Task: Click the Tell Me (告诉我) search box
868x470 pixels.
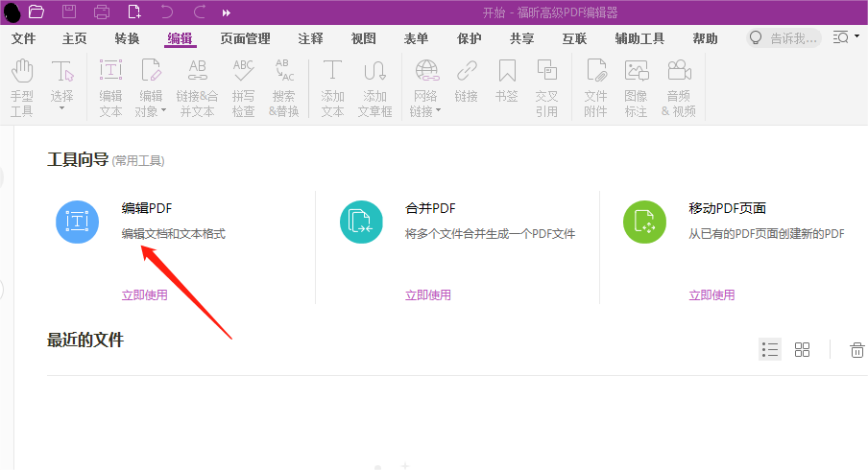Action: [x=784, y=38]
